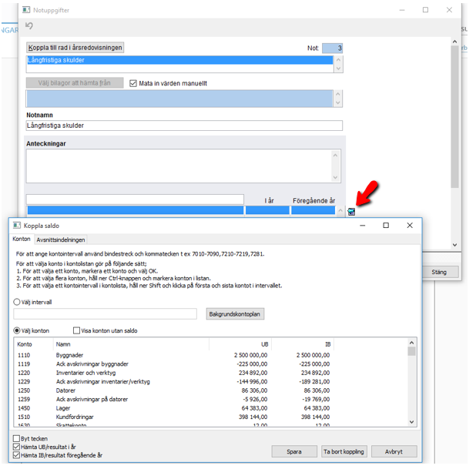This screenshot has height=469, width=476.
Task: Maximize the Koppla saldo window
Action: click(x=386, y=225)
